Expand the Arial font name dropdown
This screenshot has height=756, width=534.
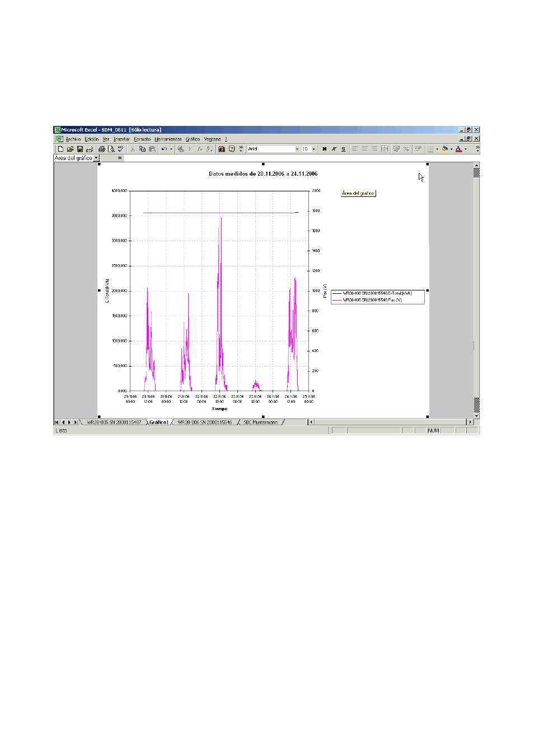tap(297, 149)
